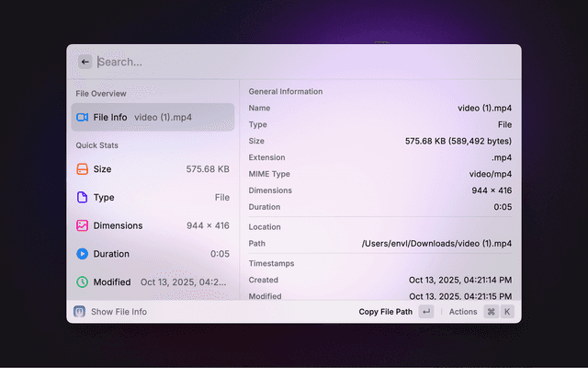The width and height of the screenshot is (588, 368).
Task: Click the Show File Info extension icon
Action: tap(80, 312)
